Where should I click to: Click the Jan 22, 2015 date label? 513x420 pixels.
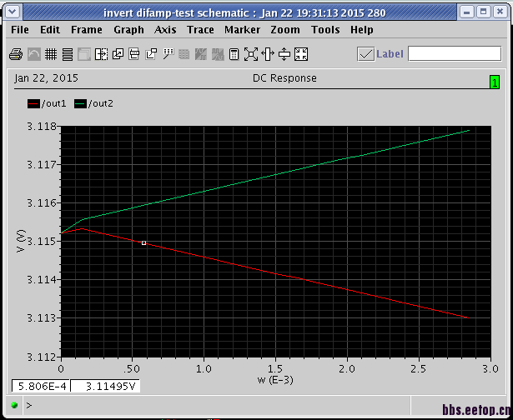(x=46, y=78)
